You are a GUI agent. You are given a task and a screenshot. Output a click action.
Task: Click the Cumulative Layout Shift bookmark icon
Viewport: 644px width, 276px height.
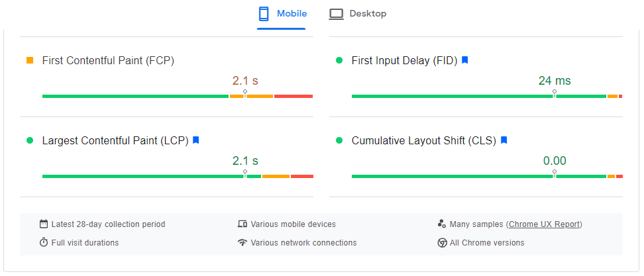point(504,140)
